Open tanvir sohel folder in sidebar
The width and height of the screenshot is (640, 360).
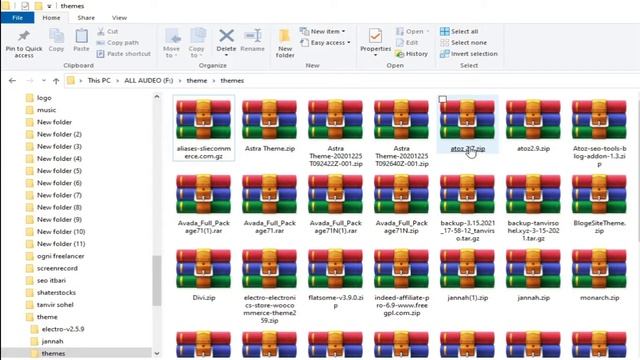[x=55, y=304]
